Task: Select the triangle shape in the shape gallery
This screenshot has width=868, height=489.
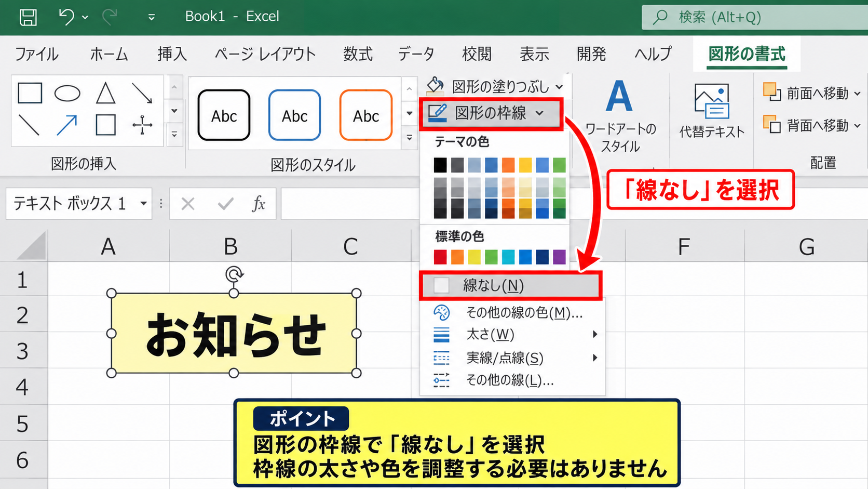Action: pos(105,93)
